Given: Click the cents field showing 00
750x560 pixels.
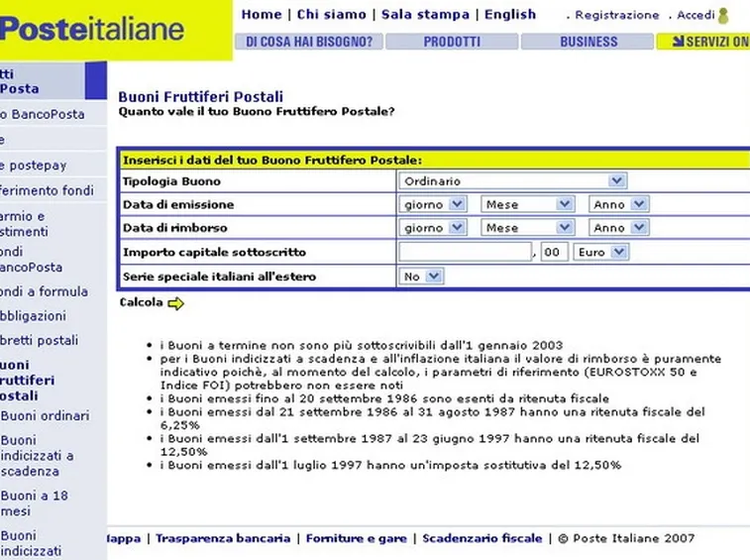Looking at the screenshot, I should [554, 252].
